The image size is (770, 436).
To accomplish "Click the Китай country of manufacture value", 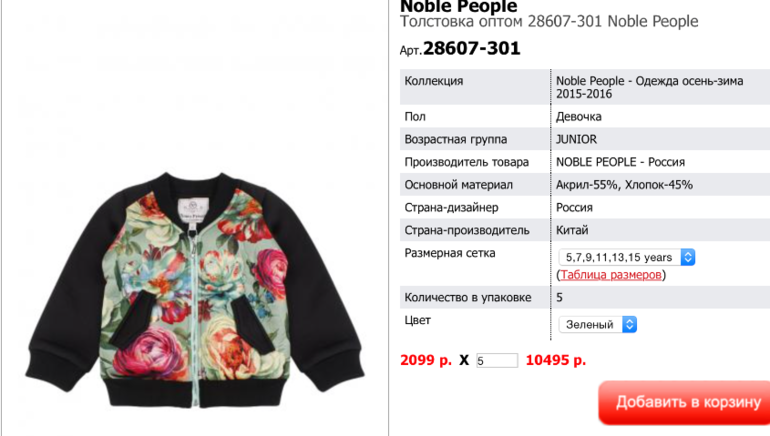I will 572,230.
